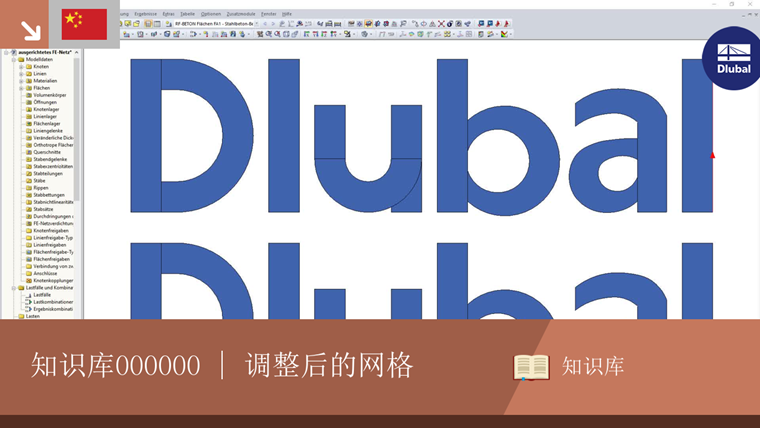Select Stabteilungen in the navigator
The height and width of the screenshot is (428, 760).
pos(48,174)
